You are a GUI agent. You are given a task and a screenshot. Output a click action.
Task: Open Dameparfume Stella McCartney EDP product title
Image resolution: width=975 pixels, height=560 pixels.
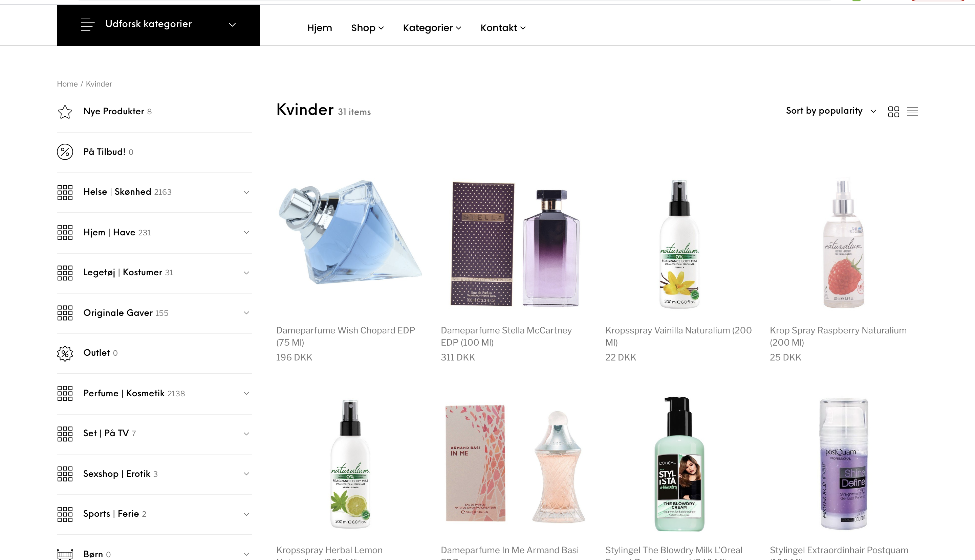(506, 336)
